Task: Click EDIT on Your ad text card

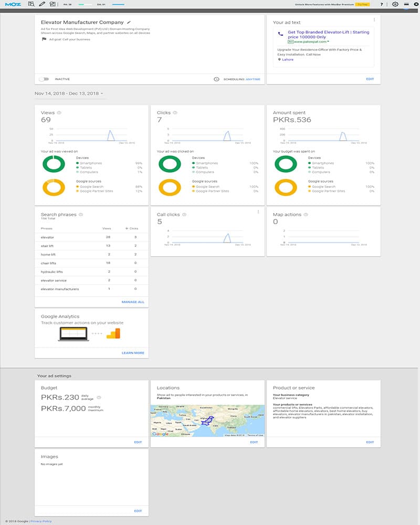Action: click(370, 79)
